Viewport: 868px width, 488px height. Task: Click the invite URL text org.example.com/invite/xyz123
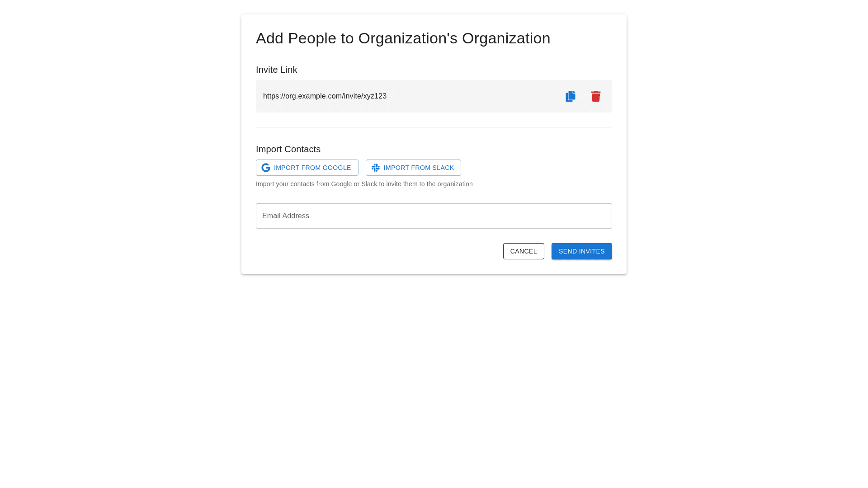coord(325,96)
